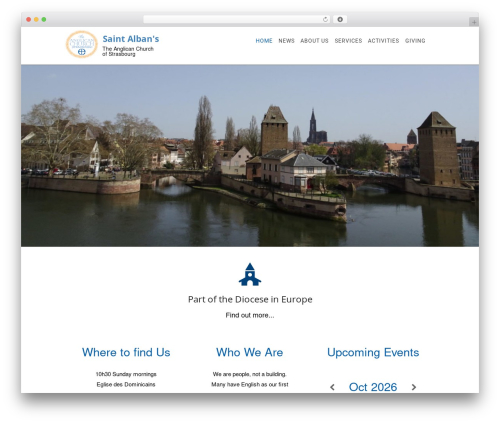Click the Strasbourg river hero image
The width and height of the screenshot is (500, 423).
[x=250, y=156]
